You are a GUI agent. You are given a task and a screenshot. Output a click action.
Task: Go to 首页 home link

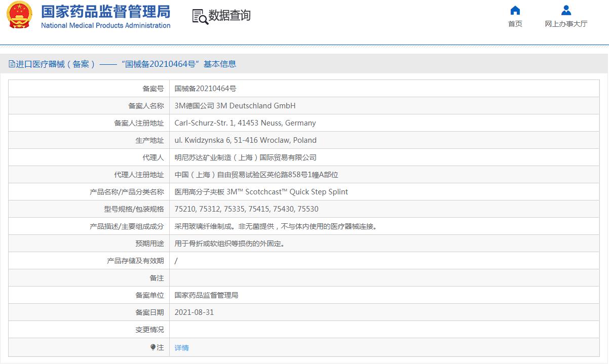[x=515, y=24]
